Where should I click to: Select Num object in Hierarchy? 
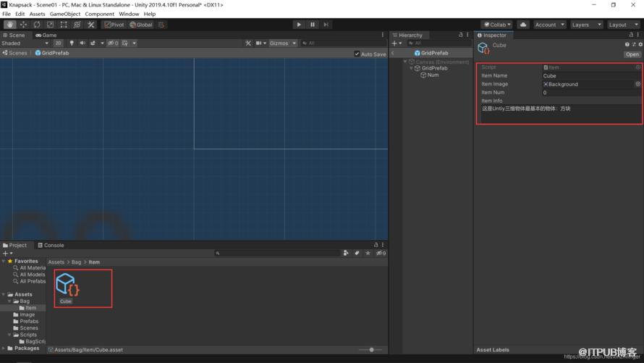(433, 75)
